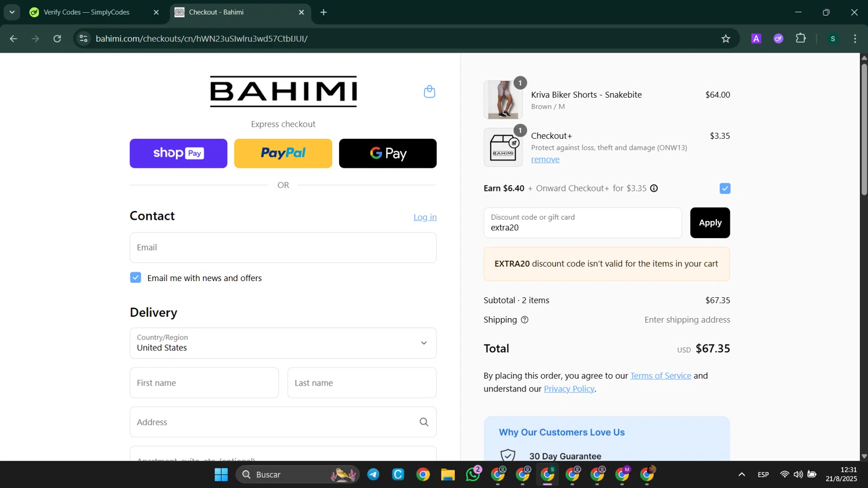
Task: Open the SimplyCodes extension icon
Action: pyautogui.click(x=778, y=39)
